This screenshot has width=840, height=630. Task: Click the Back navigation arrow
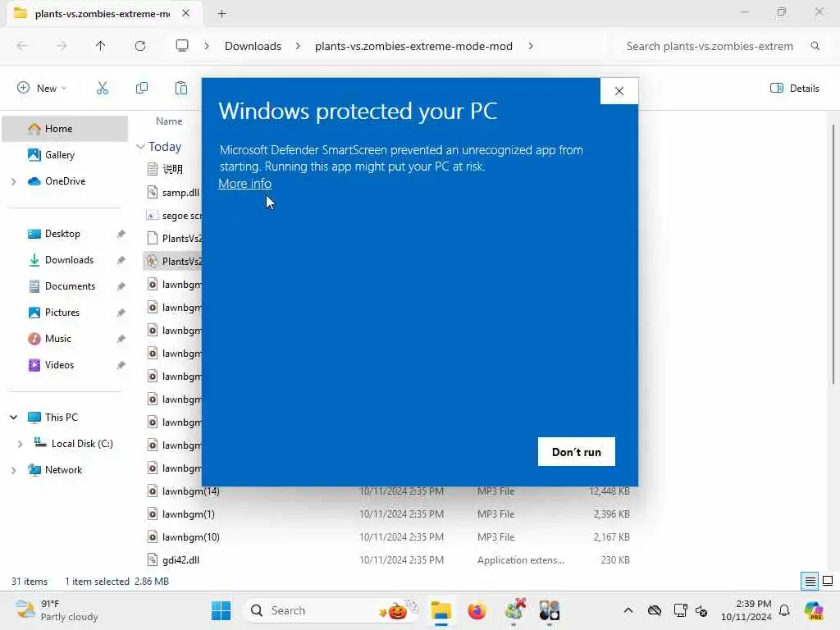click(22, 46)
